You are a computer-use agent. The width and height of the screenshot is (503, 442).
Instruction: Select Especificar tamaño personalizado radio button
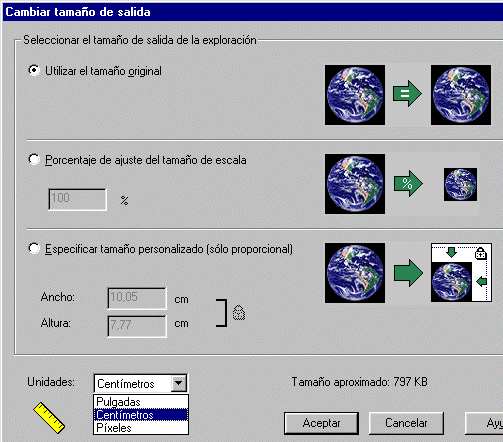click(x=34, y=248)
